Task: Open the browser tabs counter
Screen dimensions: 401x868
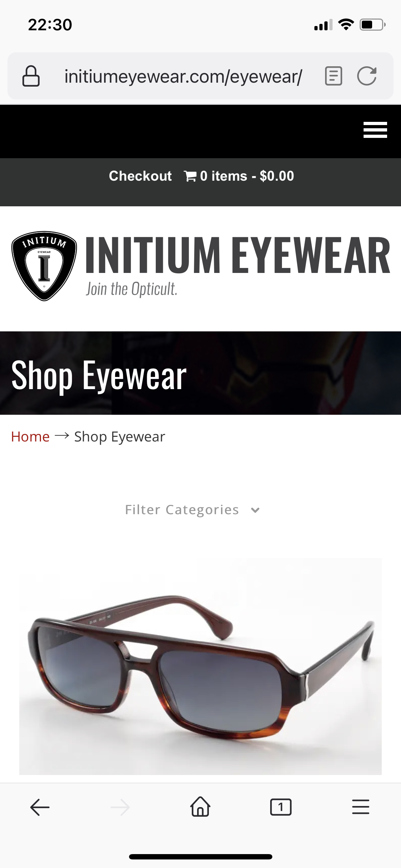Action: (281, 807)
